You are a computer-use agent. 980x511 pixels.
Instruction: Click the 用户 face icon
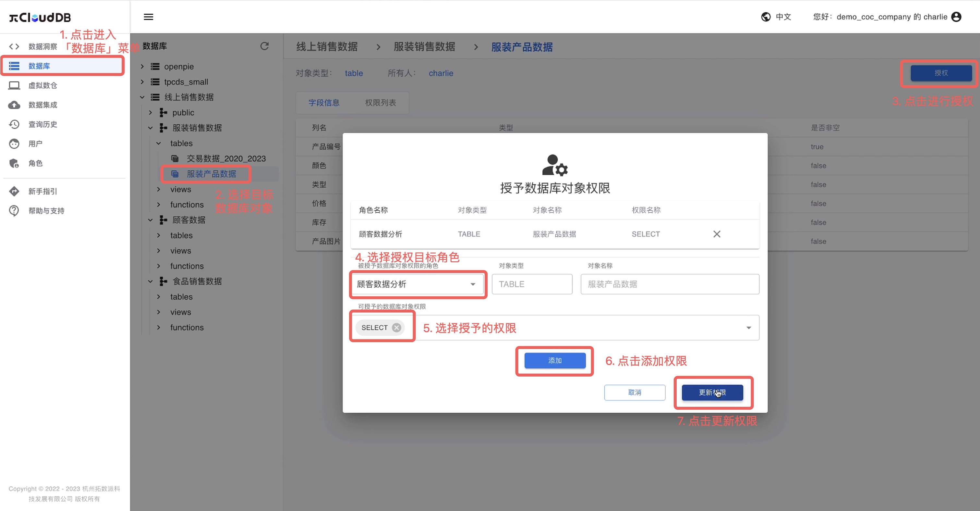coord(14,143)
